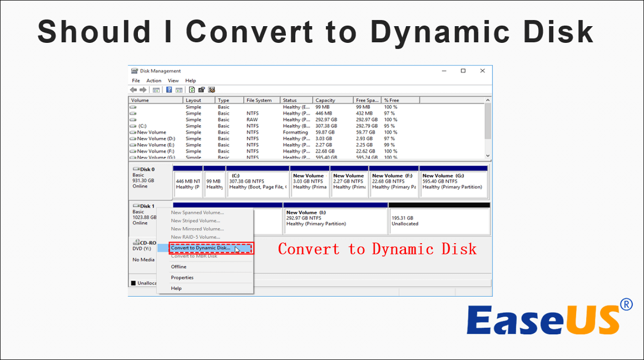
Task: Select Convert to Dynamic Disk
Action: (x=200, y=248)
